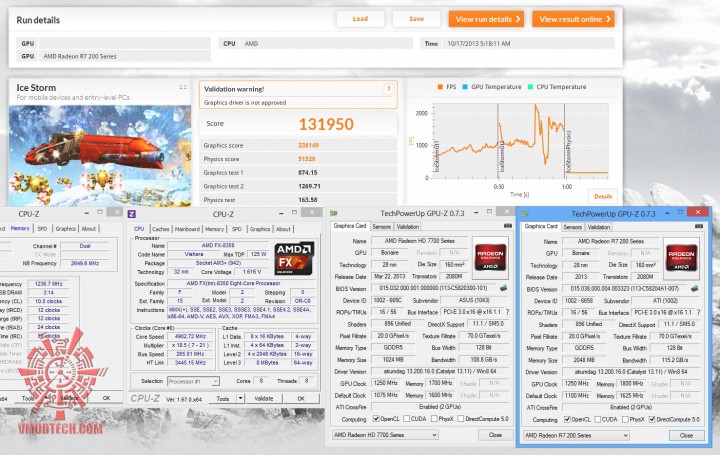This screenshot has width=720, height=455.
Task: Click Bus Interface question mark in HD 7700 GPU-Z
Action: click(507, 312)
